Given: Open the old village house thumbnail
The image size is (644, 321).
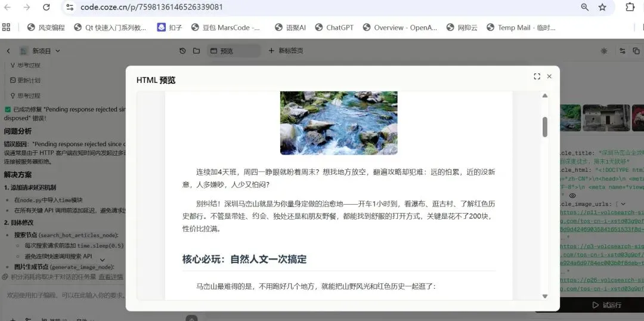Looking at the screenshot, I should click(x=606, y=118).
